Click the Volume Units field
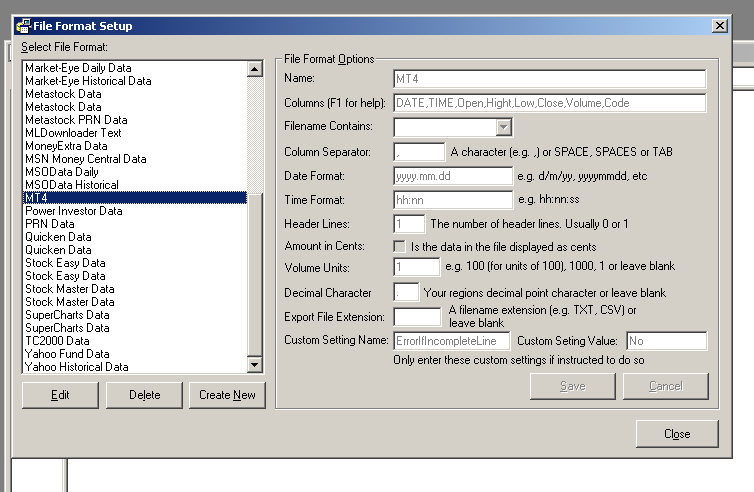Viewport: 754px width, 492px height. click(x=416, y=267)
